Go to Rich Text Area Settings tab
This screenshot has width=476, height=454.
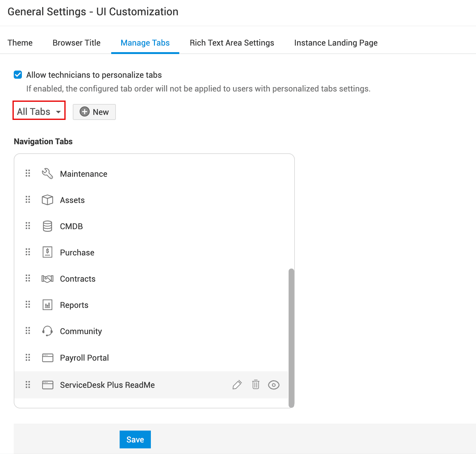pyautogui.click(x=232, y=43)
